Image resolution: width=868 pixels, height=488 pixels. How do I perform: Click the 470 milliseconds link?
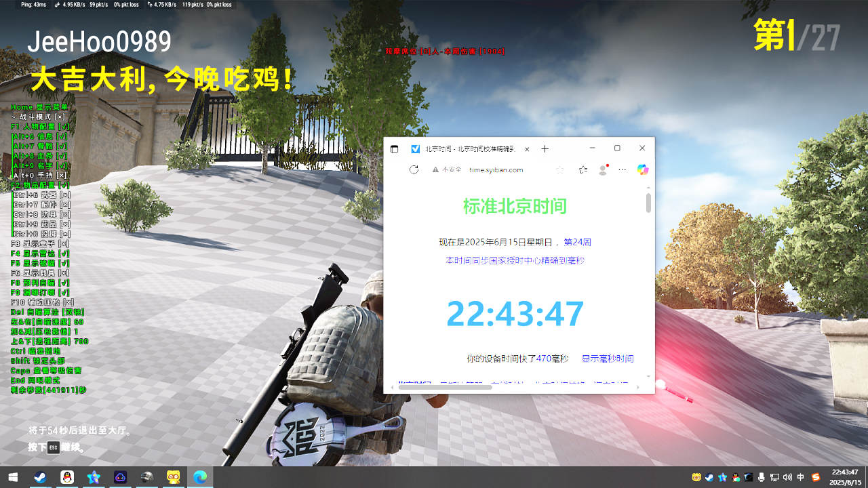pyautogui.click(x=544, y=359)
